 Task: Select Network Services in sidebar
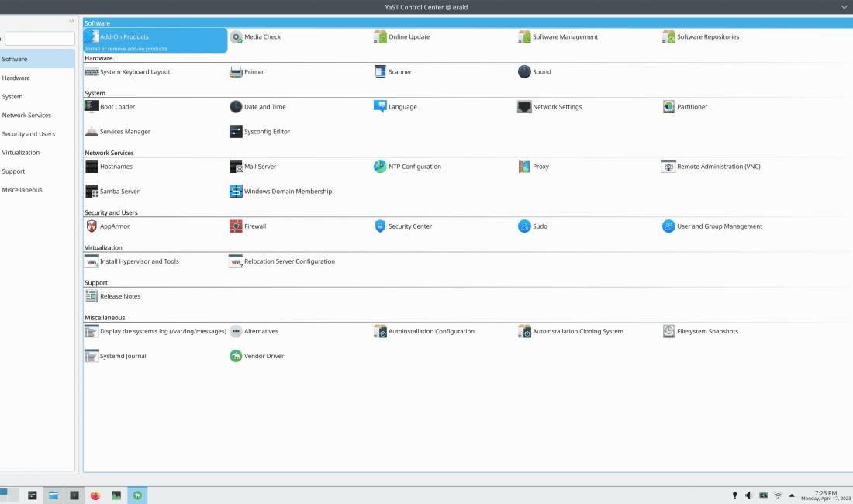37,116
